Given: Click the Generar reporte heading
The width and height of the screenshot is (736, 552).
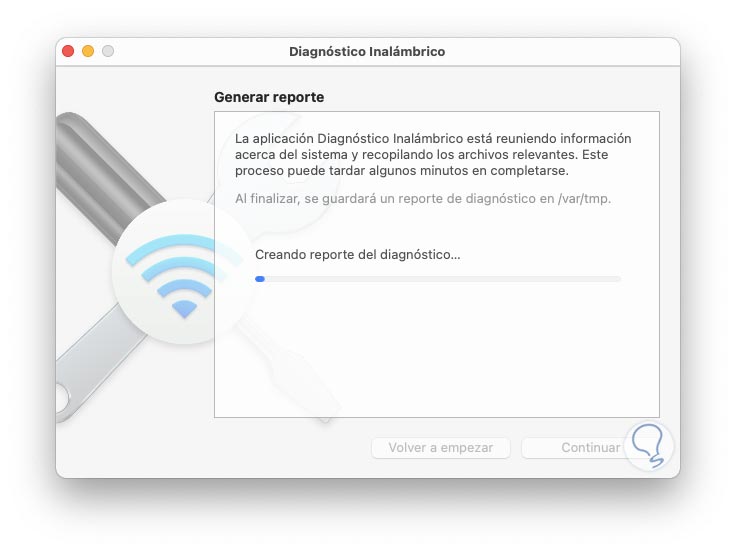Looking at the screenshot, I should click(269, 97).
